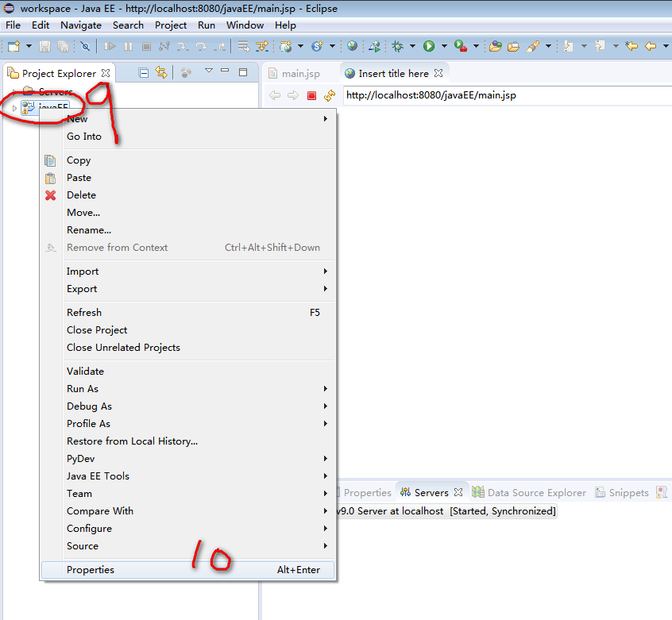Viewport: 672px width, 620px height.
Task: Click the Terminate debug icon in main toolbar
Action: coord(146,46)
